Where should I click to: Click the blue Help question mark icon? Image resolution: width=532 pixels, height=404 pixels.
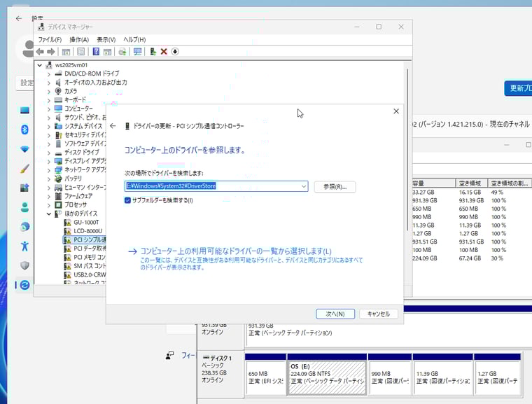click(96, 52)
